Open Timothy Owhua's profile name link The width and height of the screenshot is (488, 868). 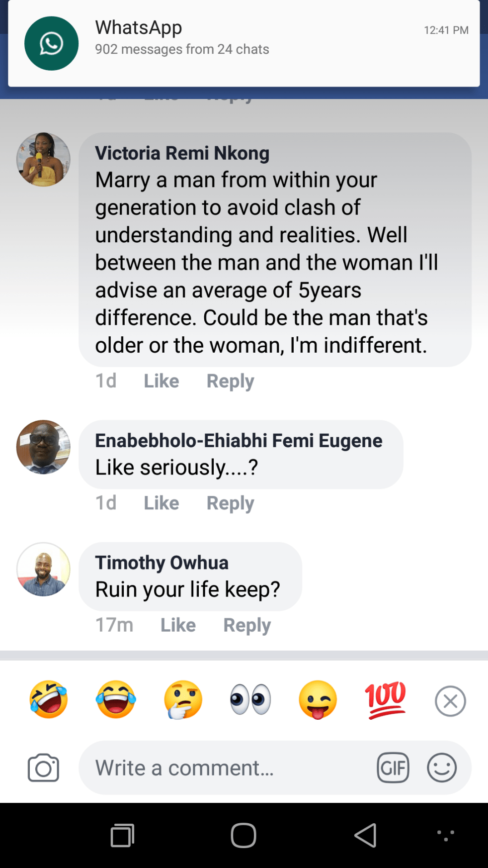tap(162, 563)
